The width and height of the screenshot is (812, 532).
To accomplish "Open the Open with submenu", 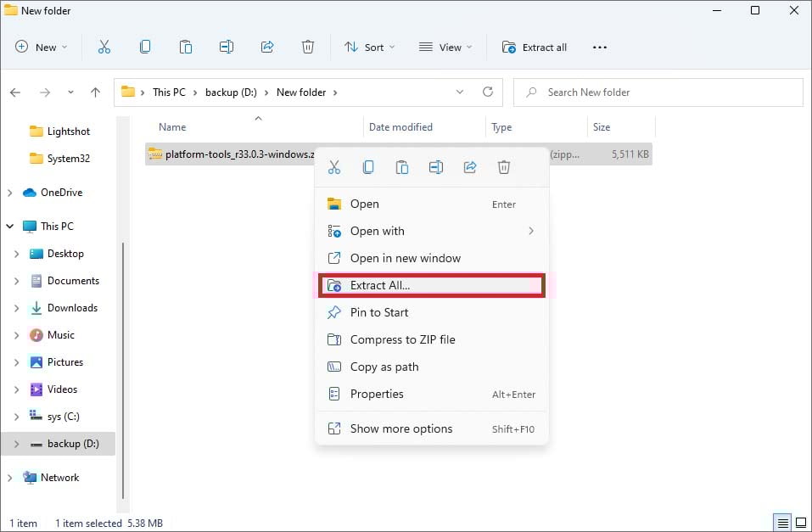I will tap(431, 231).
